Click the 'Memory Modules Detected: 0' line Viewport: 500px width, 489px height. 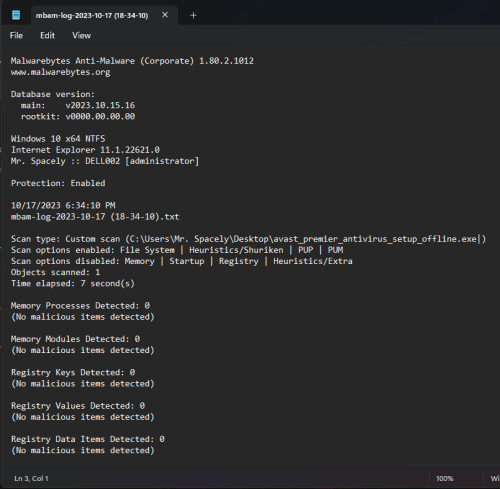pyautogui.click(x=75, y=339)
